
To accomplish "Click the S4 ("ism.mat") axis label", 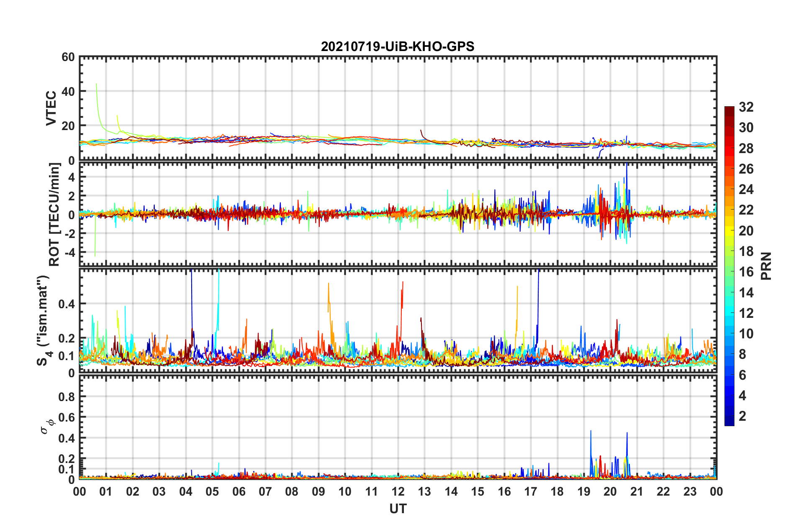I will click(44, 321).
